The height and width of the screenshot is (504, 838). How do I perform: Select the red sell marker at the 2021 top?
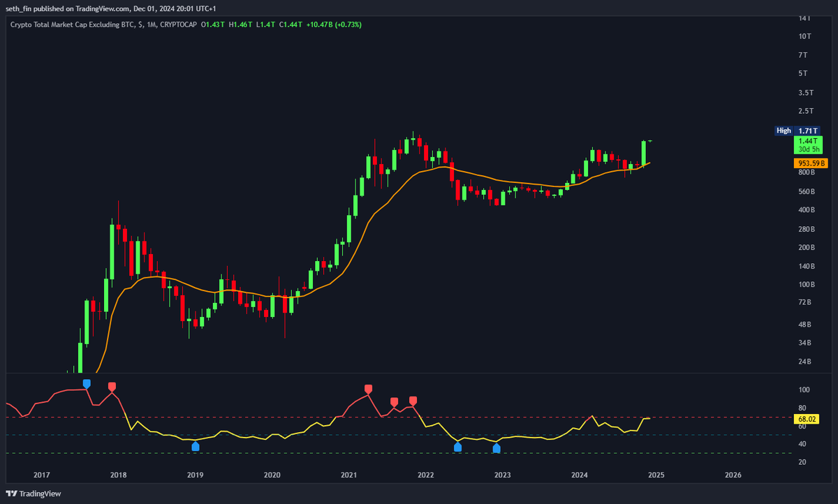[368, 389]
